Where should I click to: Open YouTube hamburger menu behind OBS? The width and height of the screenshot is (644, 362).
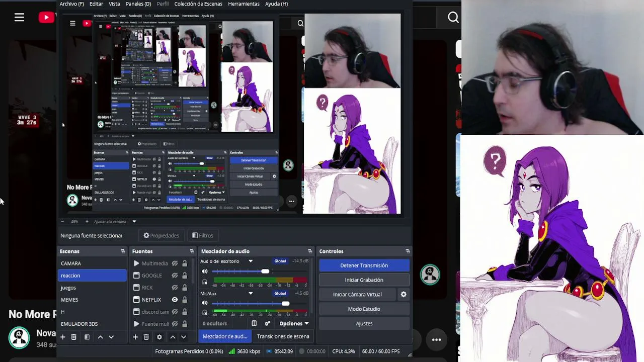pos(19,18)
